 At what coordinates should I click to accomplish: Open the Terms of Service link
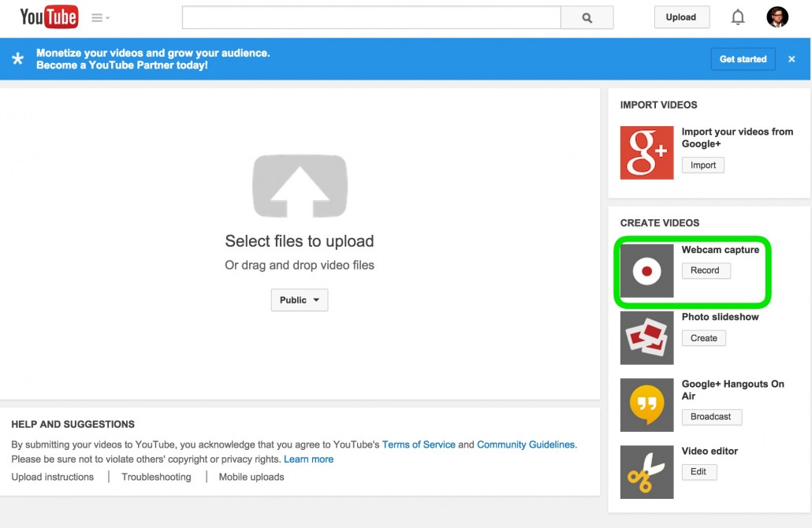[419, 444]
